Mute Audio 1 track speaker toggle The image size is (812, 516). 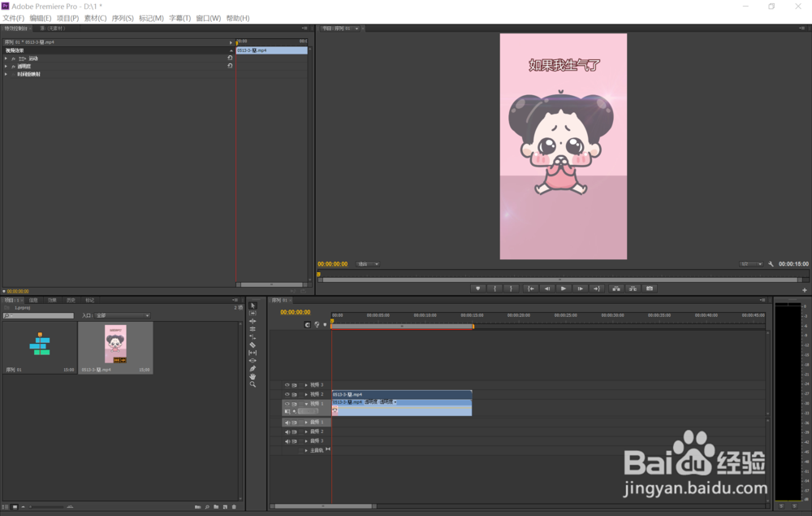tap(287, 423)
